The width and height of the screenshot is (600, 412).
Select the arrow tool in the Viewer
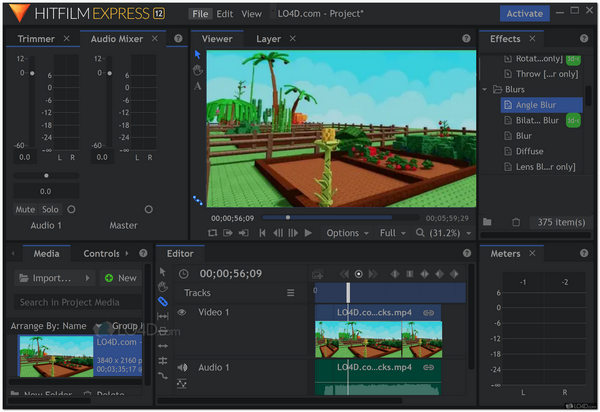[197, 55]
